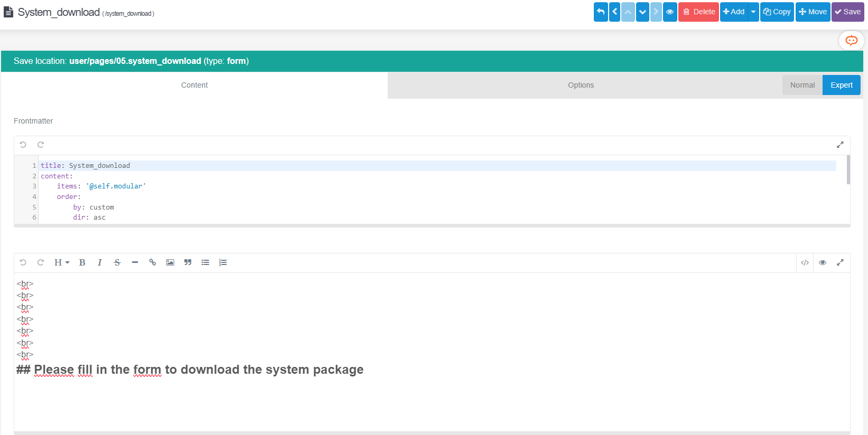Toggle content editor preview eye
The height and width of the screenshot is (435, 868).
pyautogui.click(x=823, y=262)
